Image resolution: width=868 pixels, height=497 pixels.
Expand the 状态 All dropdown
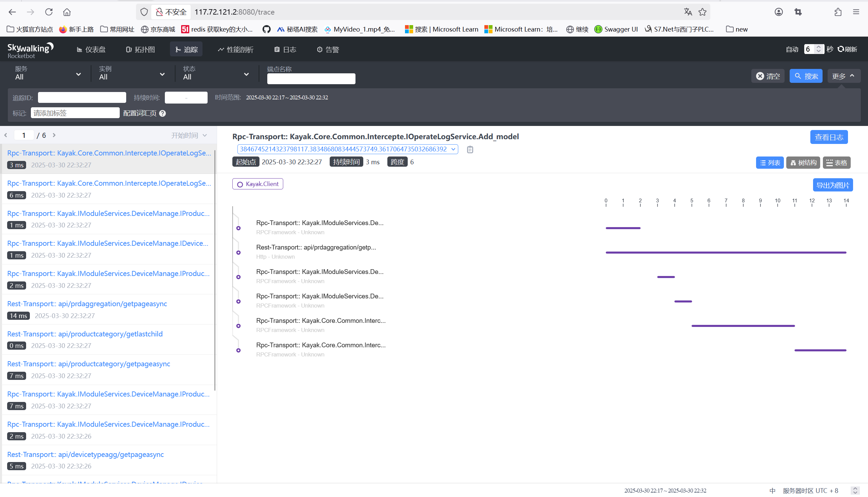(215, 74)
